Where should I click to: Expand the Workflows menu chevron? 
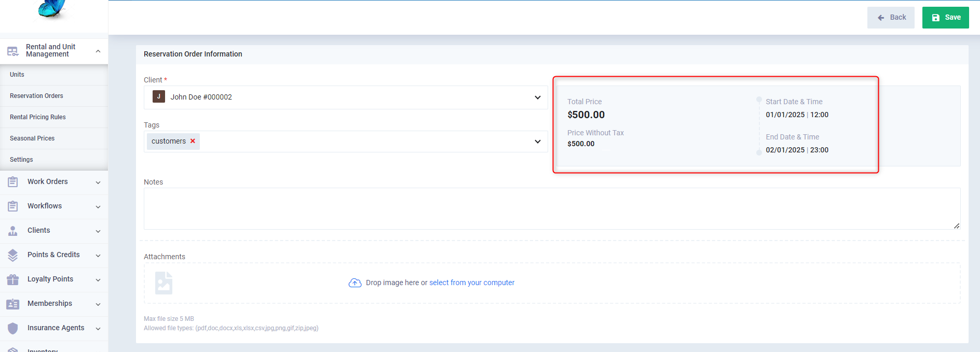[x=98, y=207]
